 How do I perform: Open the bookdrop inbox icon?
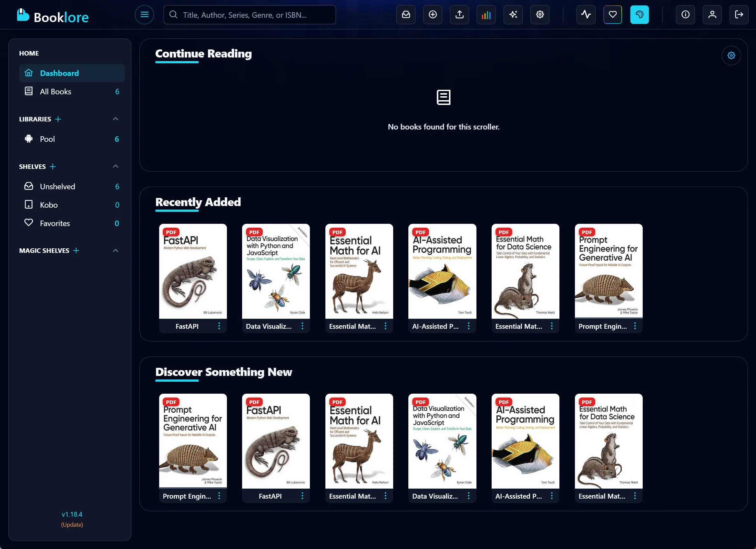coord(406,15)
